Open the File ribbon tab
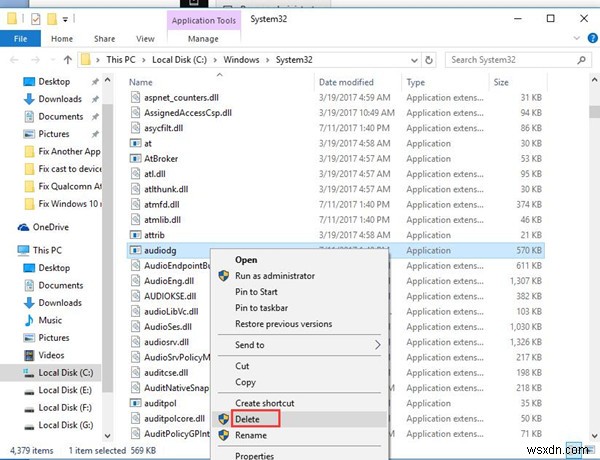This screenshot has height=460, width=600. coord(20,39)
